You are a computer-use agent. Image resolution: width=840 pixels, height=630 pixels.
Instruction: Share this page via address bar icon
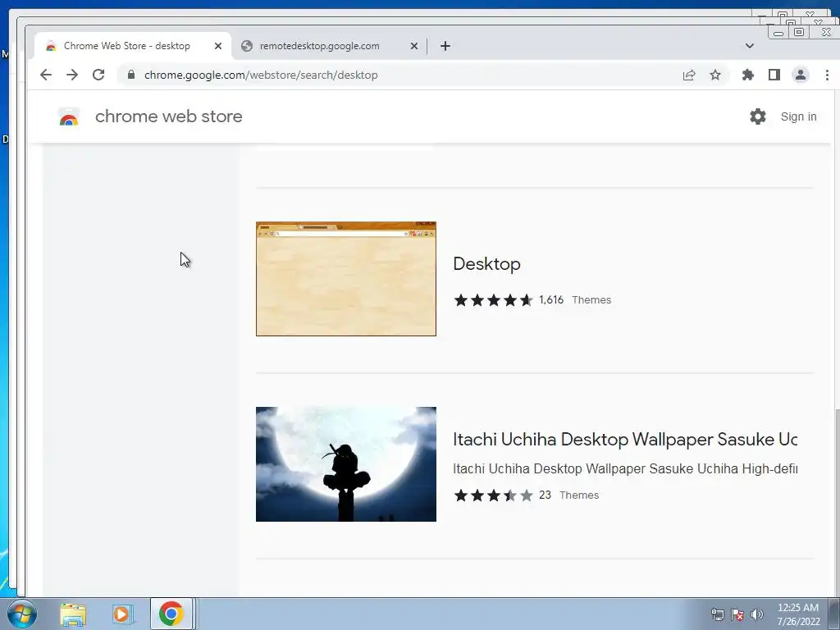(x=689, y=75)
